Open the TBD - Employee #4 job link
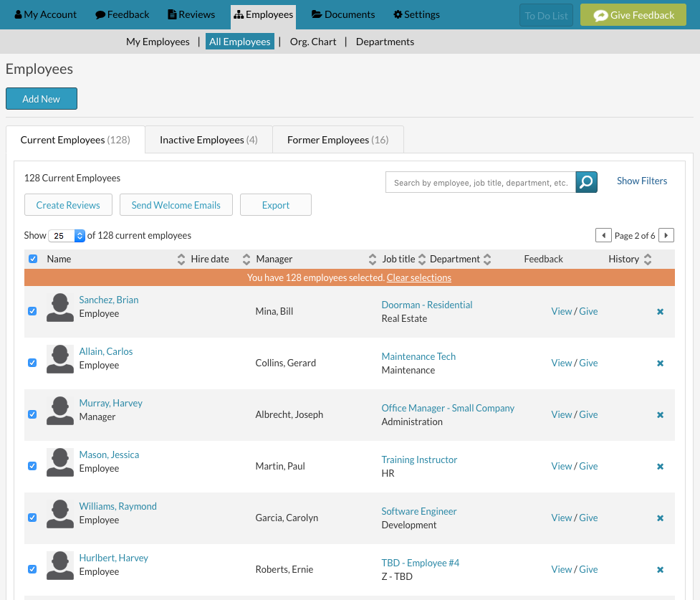Screen dimensions: 700x600 [420, 563]
